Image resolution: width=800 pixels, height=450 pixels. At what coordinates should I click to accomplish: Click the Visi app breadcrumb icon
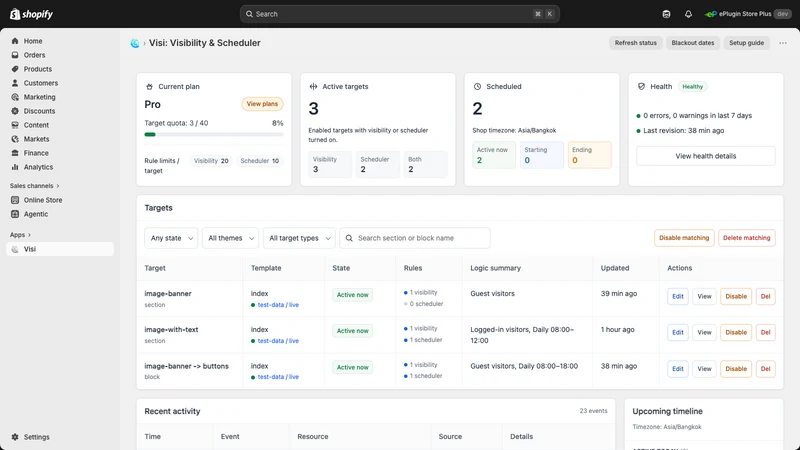click(135, 43)
